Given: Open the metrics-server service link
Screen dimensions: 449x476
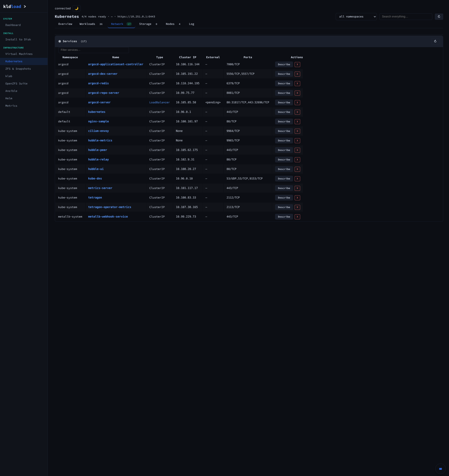Looking at the screenshot, I should pyautogui.click(x=100, y=188).
